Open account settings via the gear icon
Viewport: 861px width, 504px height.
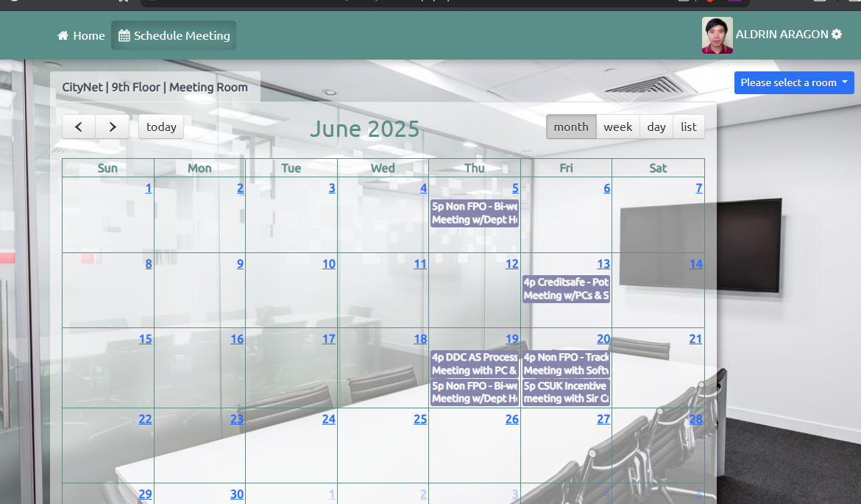click(836, 34)
